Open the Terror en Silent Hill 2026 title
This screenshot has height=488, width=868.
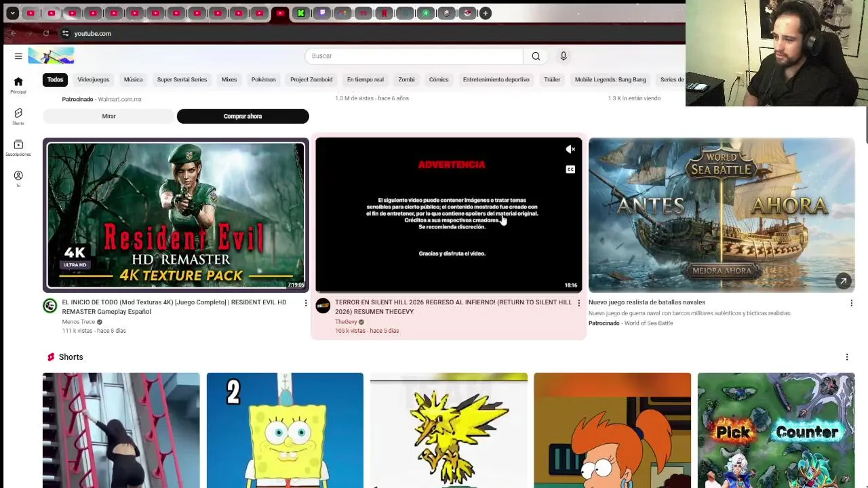click(x=453, y=307)
